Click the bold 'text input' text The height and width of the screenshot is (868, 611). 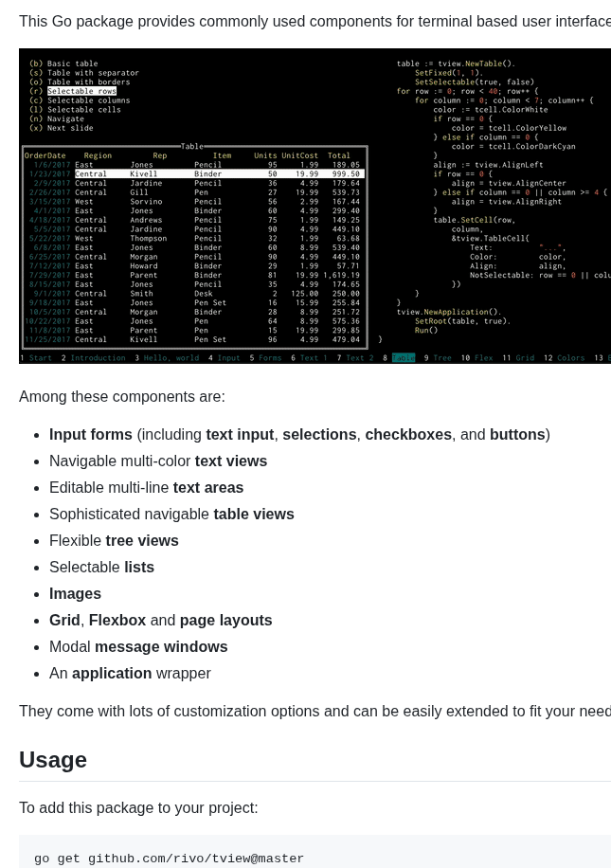tap(240, 435)
